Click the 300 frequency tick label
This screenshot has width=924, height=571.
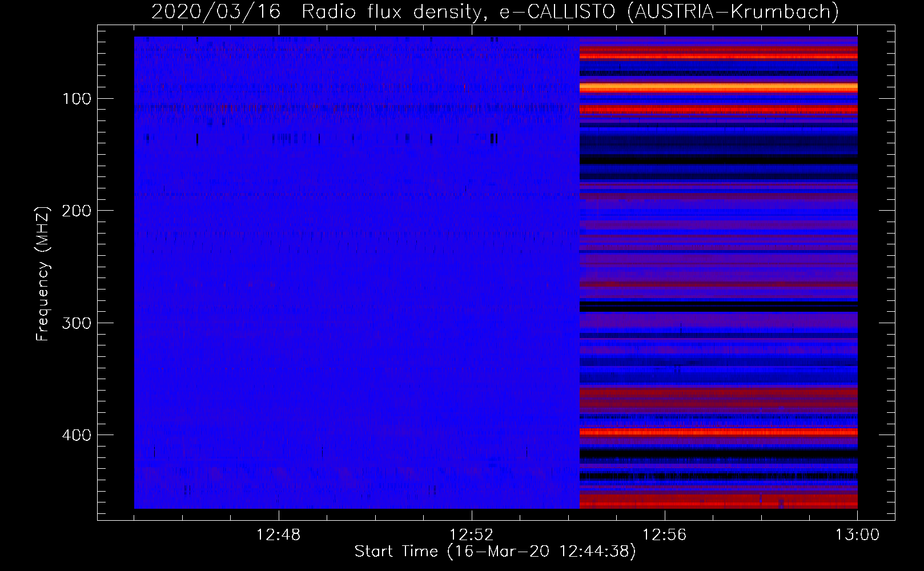pyautogui.click(x=77, y=323)
